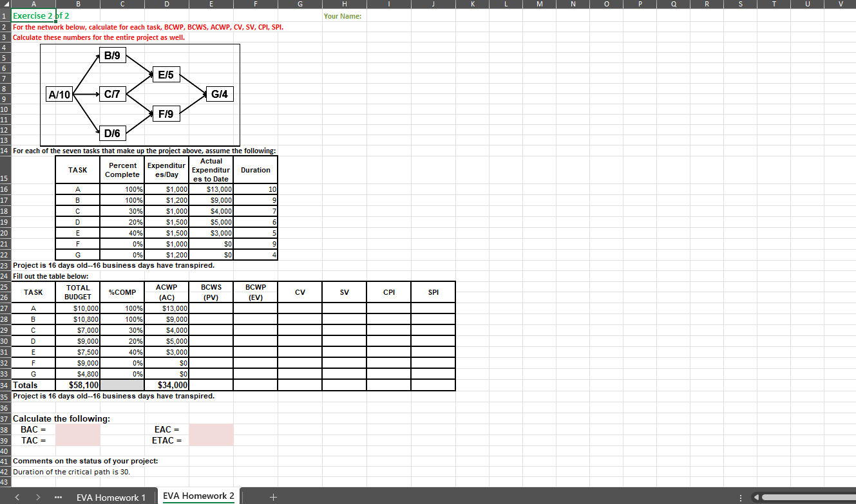Click the cell beside Your Name label
Image resolution: width=856 pixels, height=504 pixels.
click(388, 16)
